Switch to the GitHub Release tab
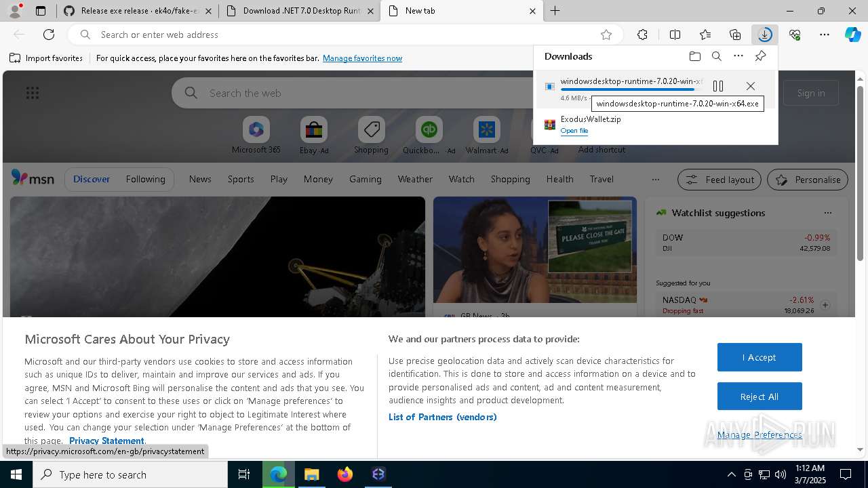This screenshot has width=868, height=488. 138,11
